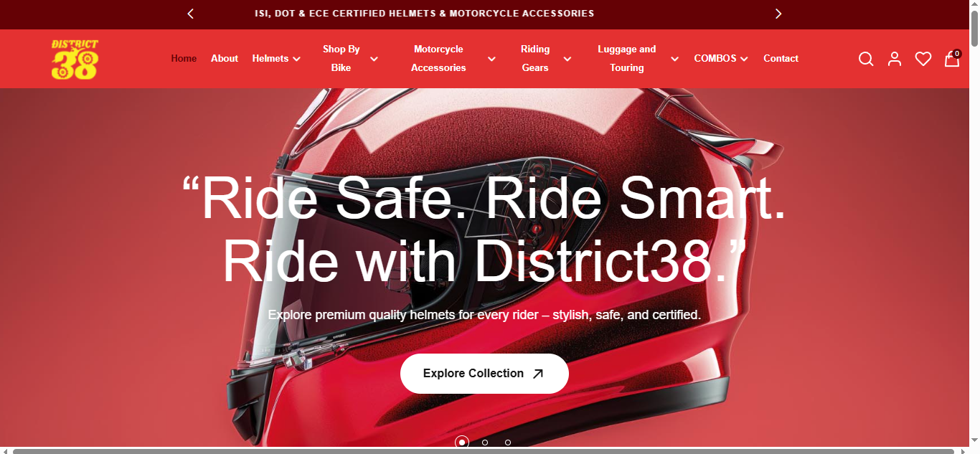Open the Riding Gears dropdown

click(545, 59)
